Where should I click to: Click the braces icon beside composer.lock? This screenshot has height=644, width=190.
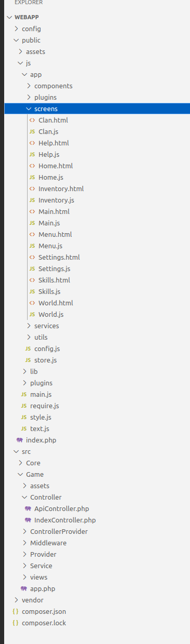[x=16, y=623]
